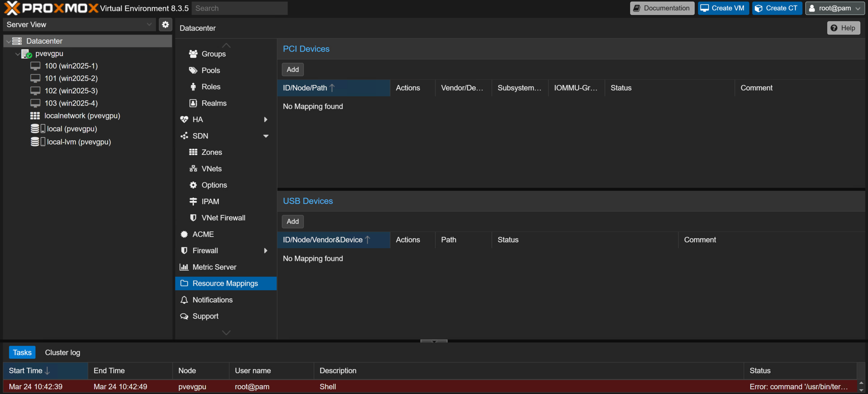Switch to the Cluster log tab
The height and width of the screenshot is (394, 868).
tap(63, 353)
